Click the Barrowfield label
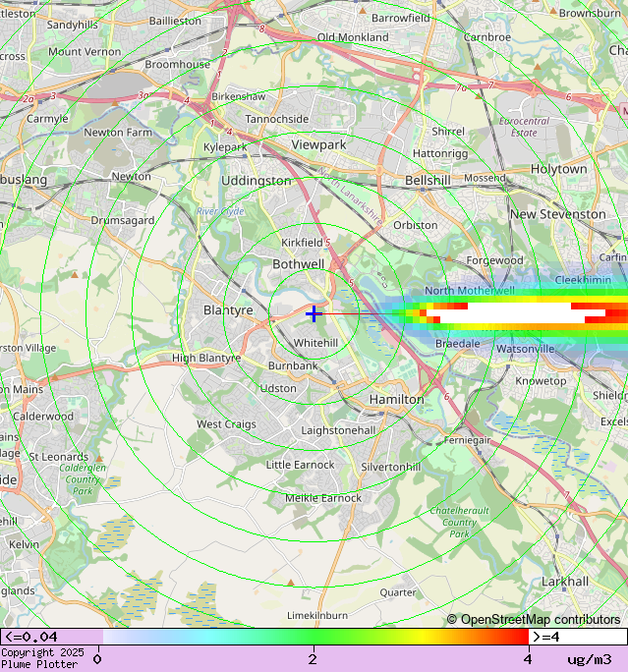 click(x=401, y=18)
